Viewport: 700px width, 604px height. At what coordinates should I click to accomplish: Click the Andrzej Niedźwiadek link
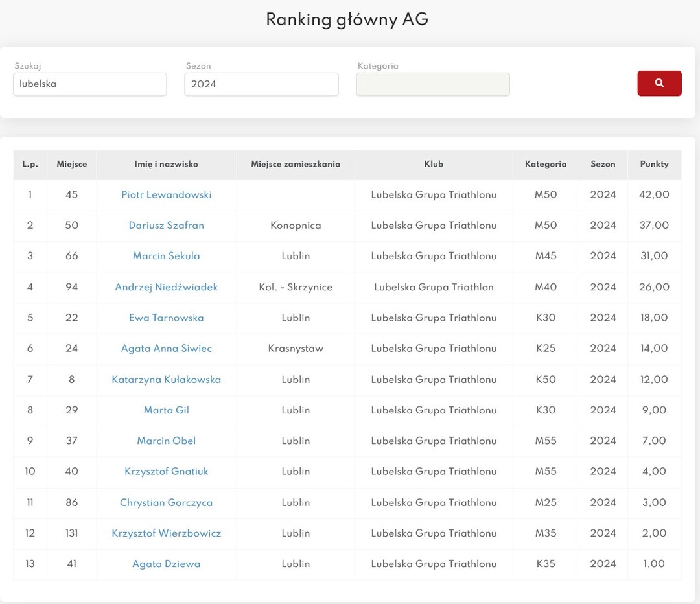point(167,287)
